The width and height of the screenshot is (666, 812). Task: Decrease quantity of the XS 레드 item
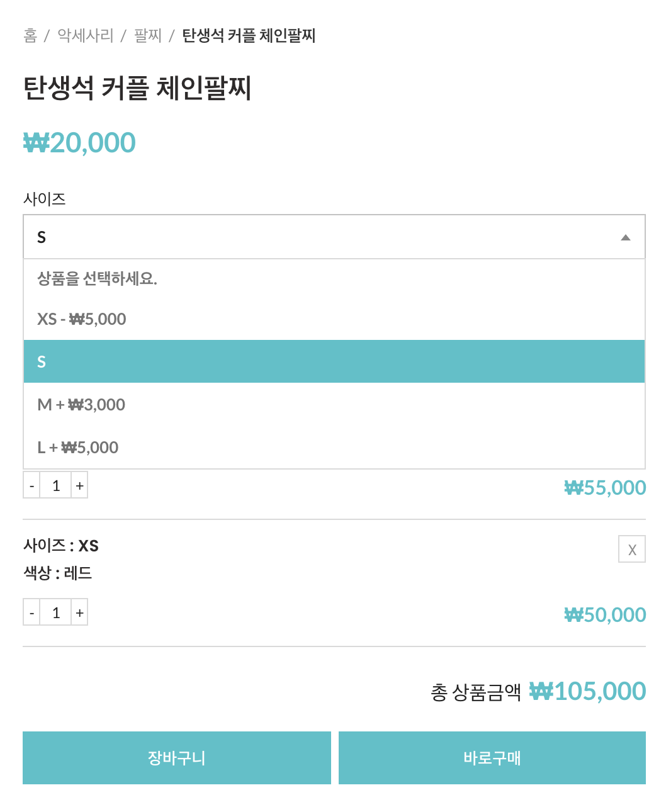pos(31,612)
